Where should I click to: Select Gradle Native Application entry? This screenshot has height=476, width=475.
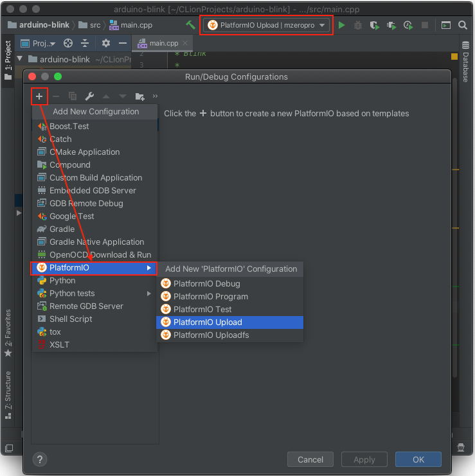pyautogui.click(x=94, y=242)
